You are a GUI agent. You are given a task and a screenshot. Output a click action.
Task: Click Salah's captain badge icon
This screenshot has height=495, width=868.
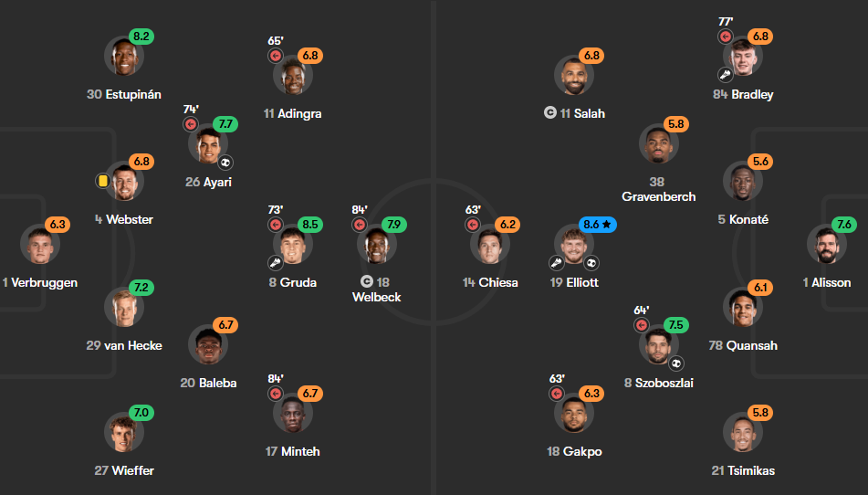click(549, 113)
